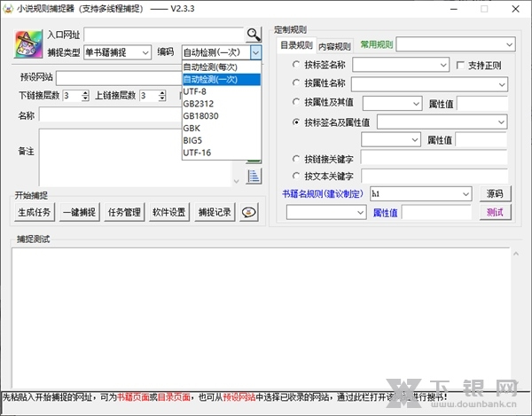Enable the 支持正则 checkbox
532x416 pixels.
tap(459, 65)
